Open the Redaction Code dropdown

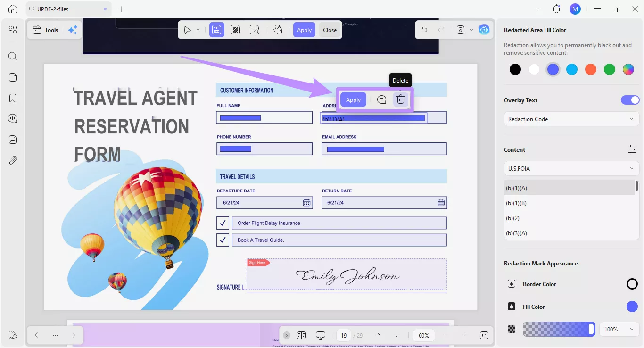pyautogui.click(x=572, y=119)
